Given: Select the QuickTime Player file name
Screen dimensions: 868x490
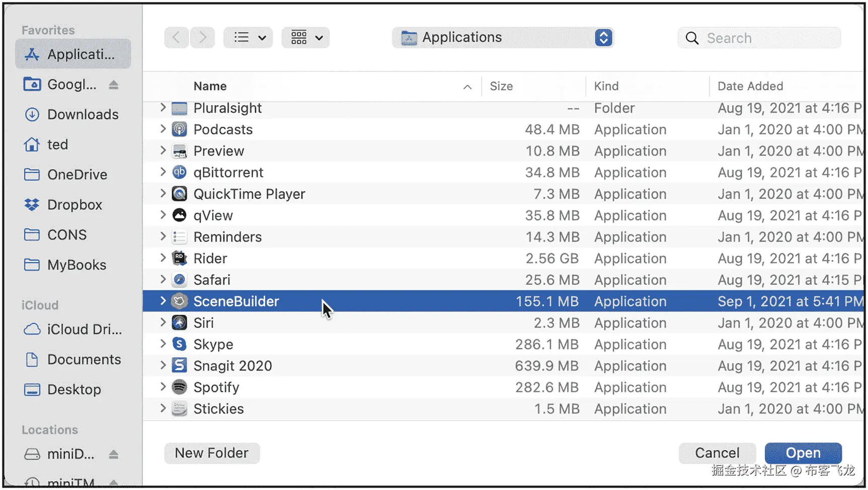Looking at the screenshot, I should 250,194.
